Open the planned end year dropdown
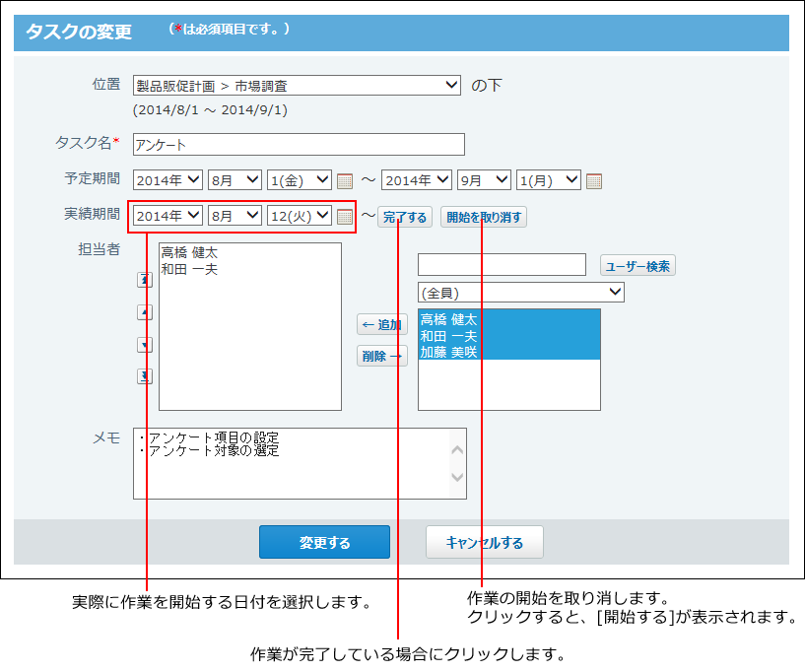 [x=417, y=180]
